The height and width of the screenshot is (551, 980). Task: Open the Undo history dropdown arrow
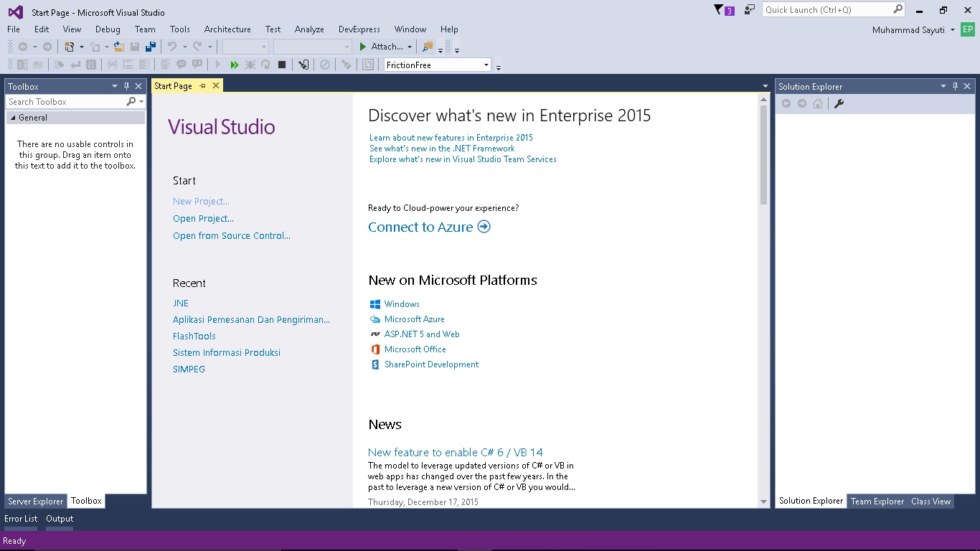pos(184,47)
